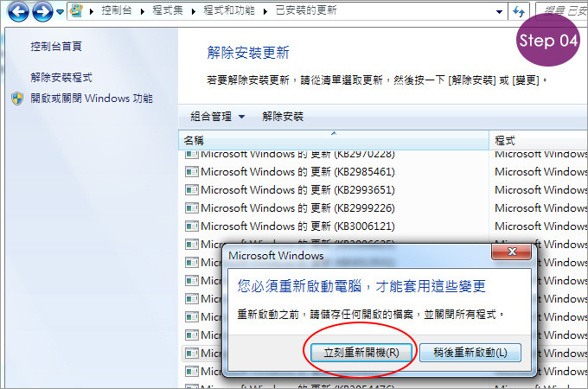Click the icon of update KB2993651
The image size is (588, 389).
pyautogui.click(x=192, y=190)
